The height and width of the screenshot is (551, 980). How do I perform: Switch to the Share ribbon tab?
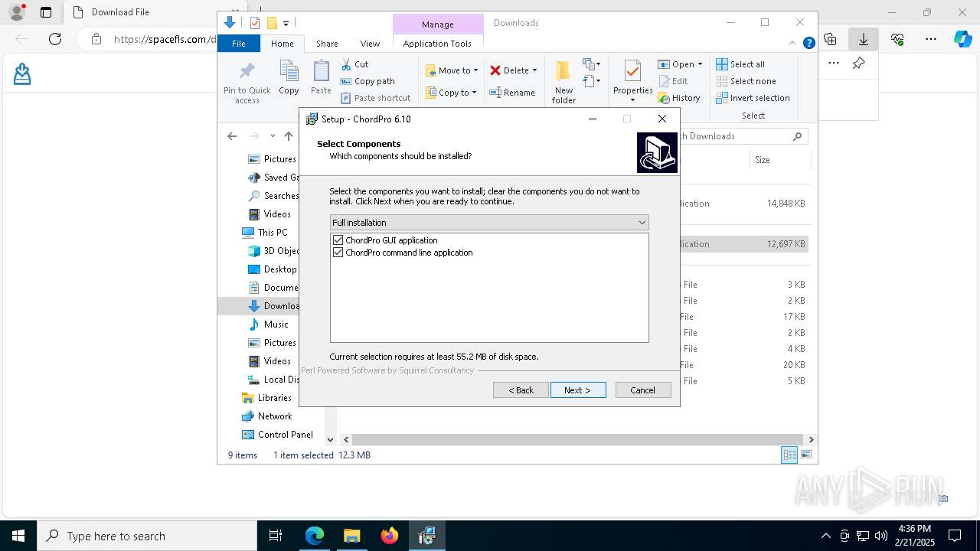[327, 44]
